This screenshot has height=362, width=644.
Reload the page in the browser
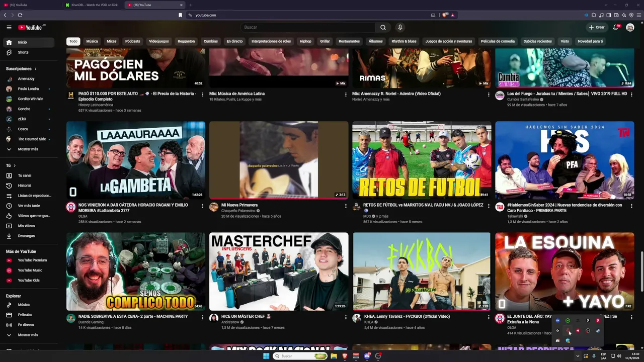click(20, 15)
